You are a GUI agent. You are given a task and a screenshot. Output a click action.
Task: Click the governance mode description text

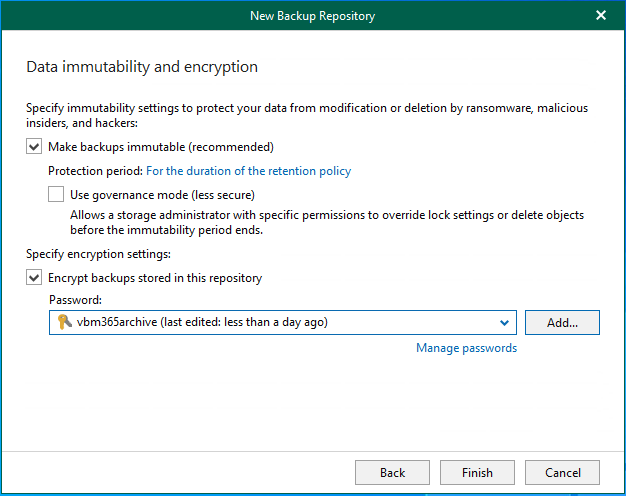326,223
